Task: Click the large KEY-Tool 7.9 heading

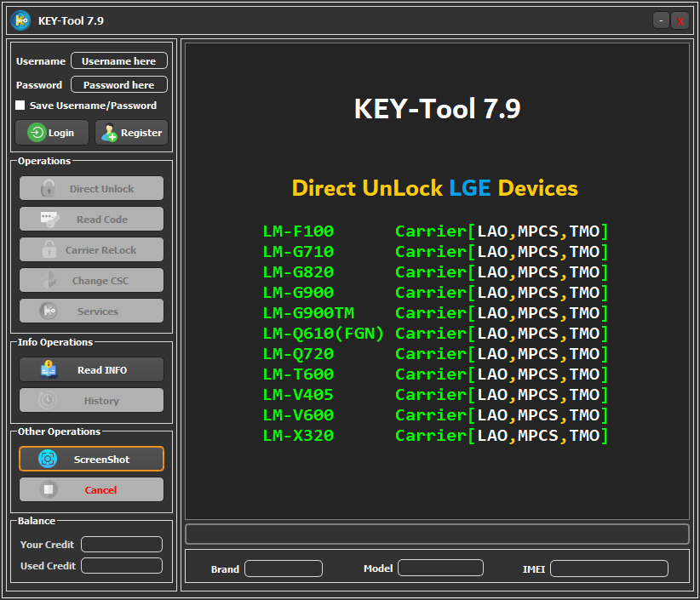Action: pyautogui.click(x=437, y=108)
